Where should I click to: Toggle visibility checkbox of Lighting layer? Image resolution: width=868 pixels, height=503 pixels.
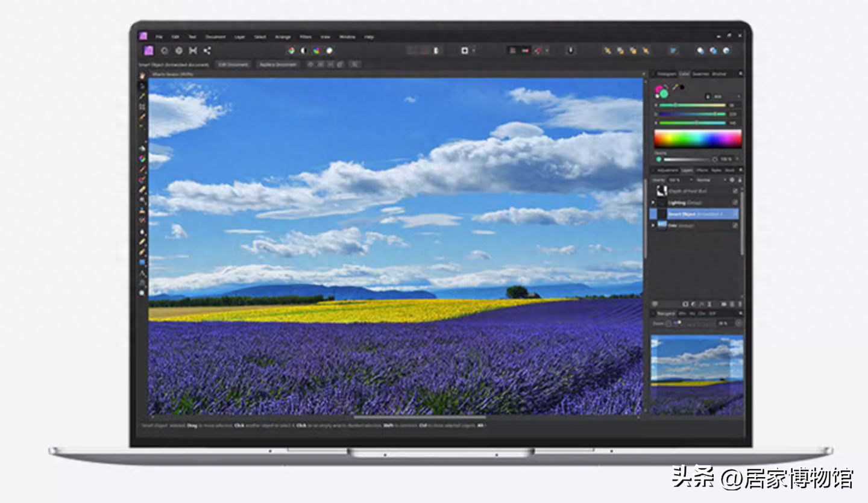735,202
